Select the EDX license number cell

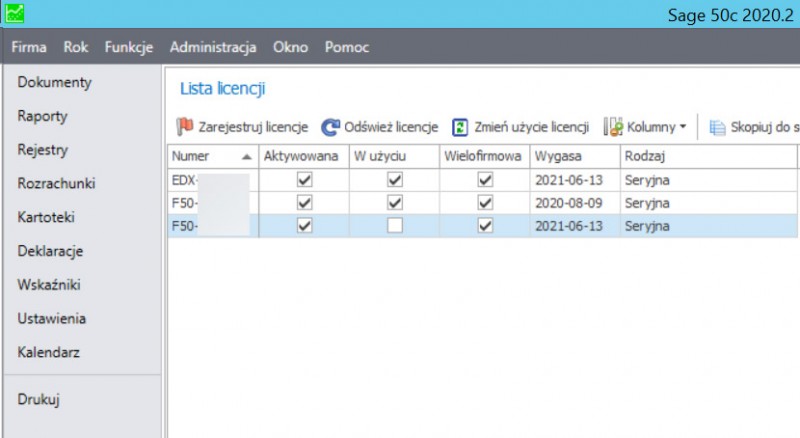(x=213, y=180)
